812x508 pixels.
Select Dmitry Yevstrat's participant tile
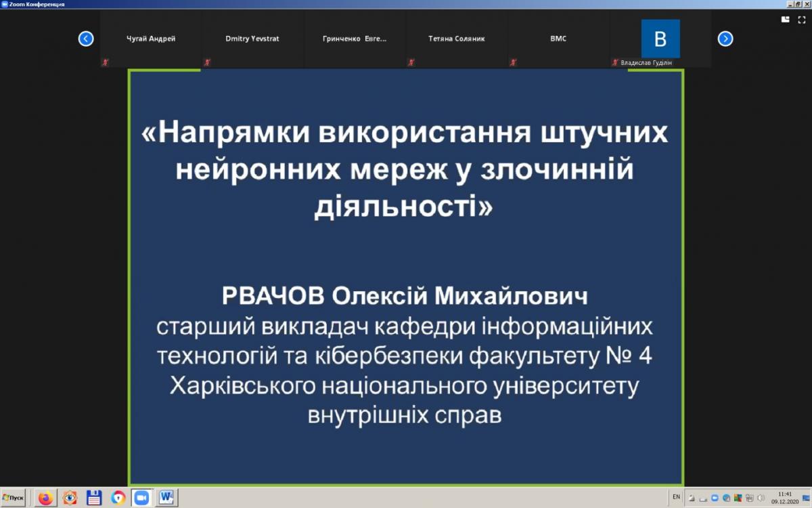[x=252, y=39]
